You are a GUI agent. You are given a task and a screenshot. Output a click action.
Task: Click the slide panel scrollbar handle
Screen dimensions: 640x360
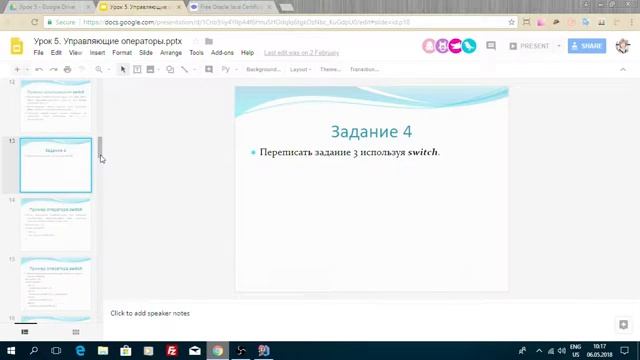point(100,146)
